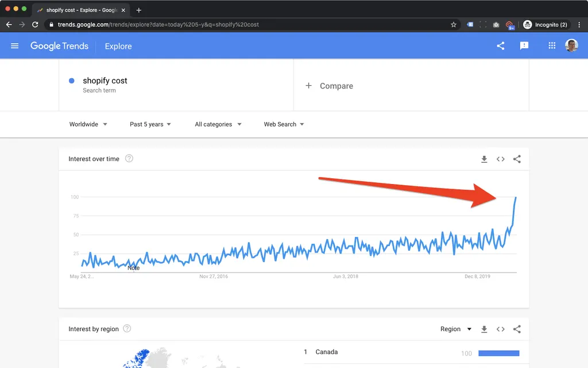Expand the Region dropdown selector
Screen dimensions: 588x368
(455, 329)
